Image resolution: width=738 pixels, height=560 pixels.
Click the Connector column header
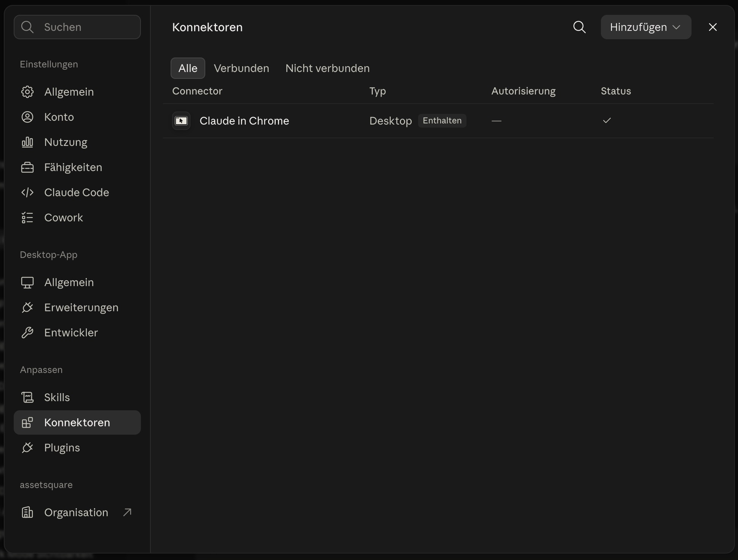(197, 91)
